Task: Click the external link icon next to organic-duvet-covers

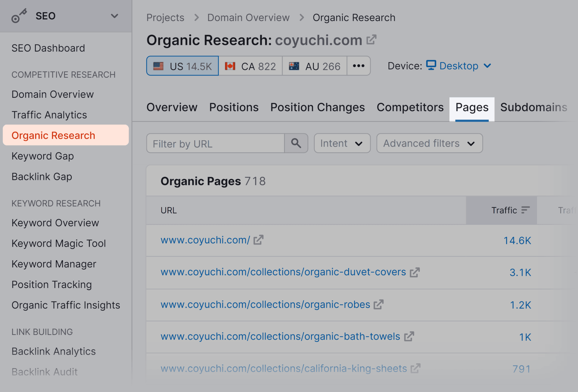Action: (415, 272)
